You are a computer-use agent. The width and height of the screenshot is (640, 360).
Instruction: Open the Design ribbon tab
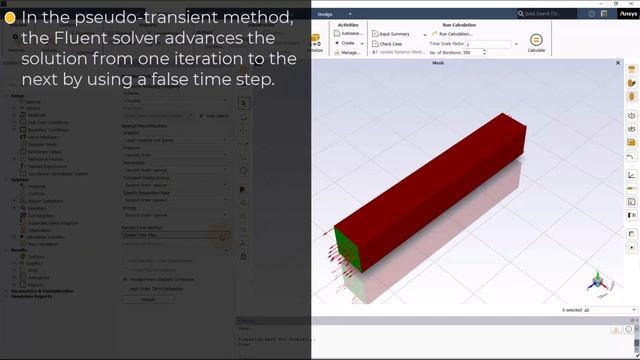tap(325, 14)
